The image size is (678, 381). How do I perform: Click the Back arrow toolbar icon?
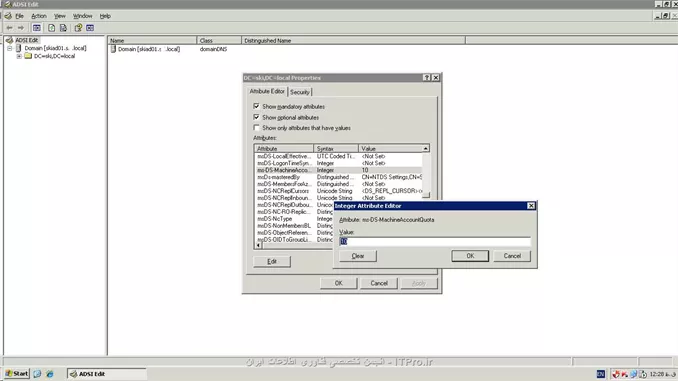[9, 28]
